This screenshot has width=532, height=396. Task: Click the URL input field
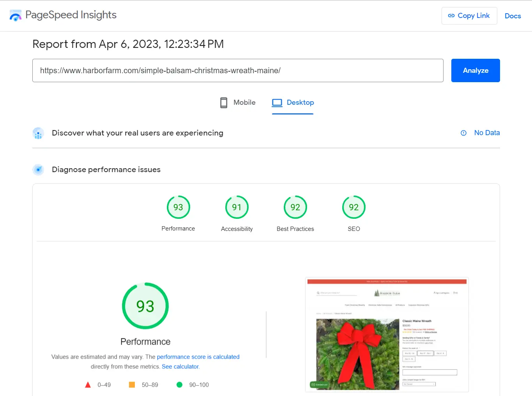[x=238, y=70]
